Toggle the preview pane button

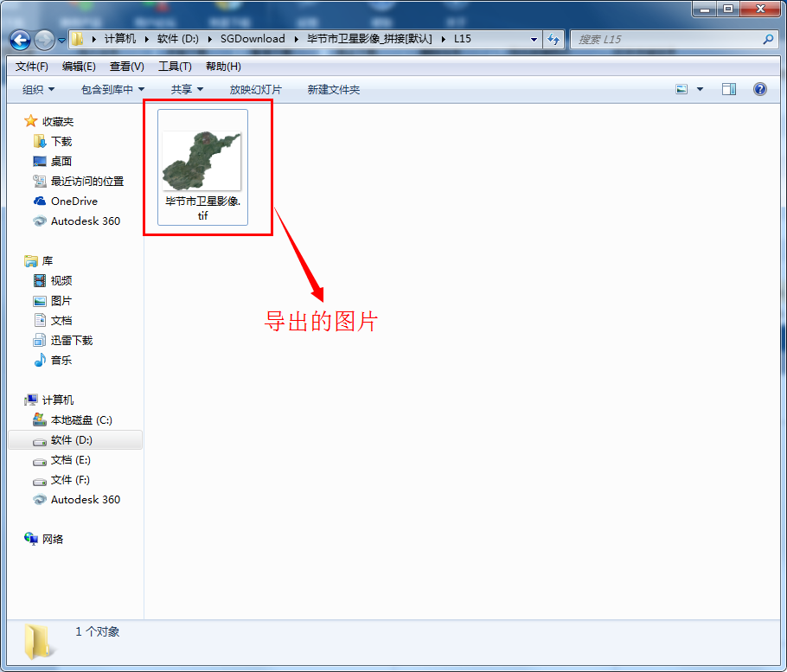coord(729,89)
